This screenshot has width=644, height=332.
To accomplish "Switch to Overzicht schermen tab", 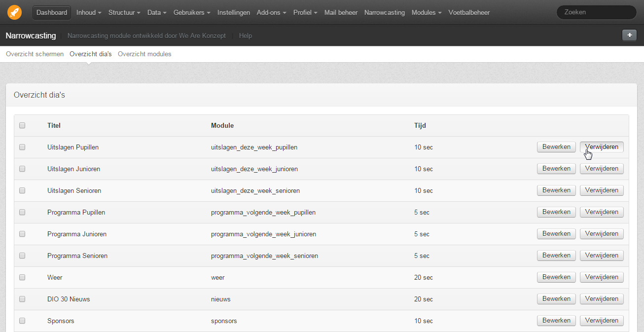I will [x=35, y=54].
